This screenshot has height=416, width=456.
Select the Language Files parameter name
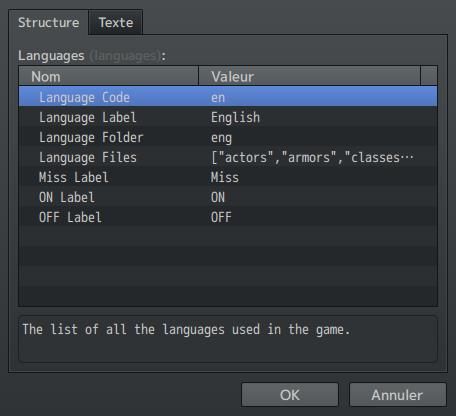pyautogui.click(x=88, y=157)
